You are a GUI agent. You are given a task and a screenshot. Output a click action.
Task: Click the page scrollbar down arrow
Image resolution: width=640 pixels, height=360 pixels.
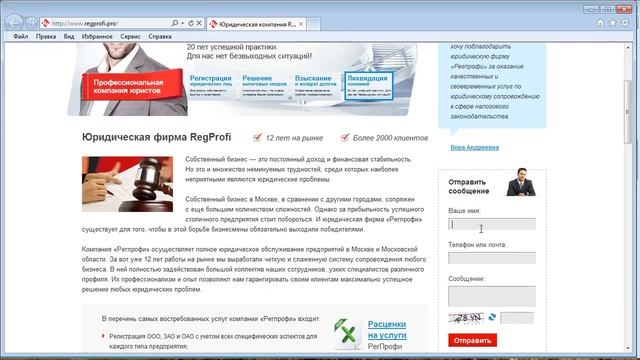click(x=628, y=348)
